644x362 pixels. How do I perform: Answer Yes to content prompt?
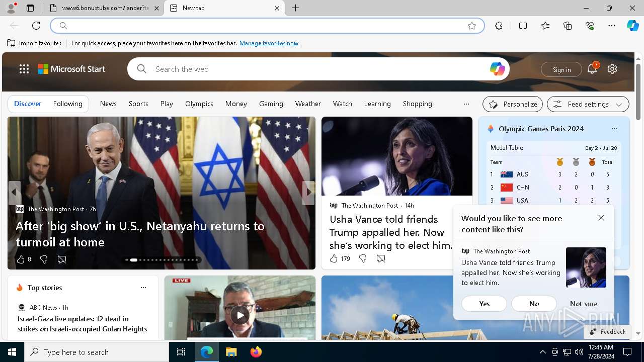point(485,304)
